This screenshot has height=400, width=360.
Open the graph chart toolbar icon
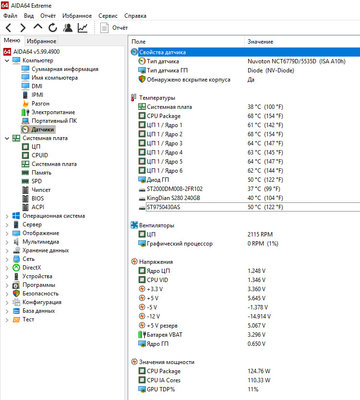tap(82, 28)
